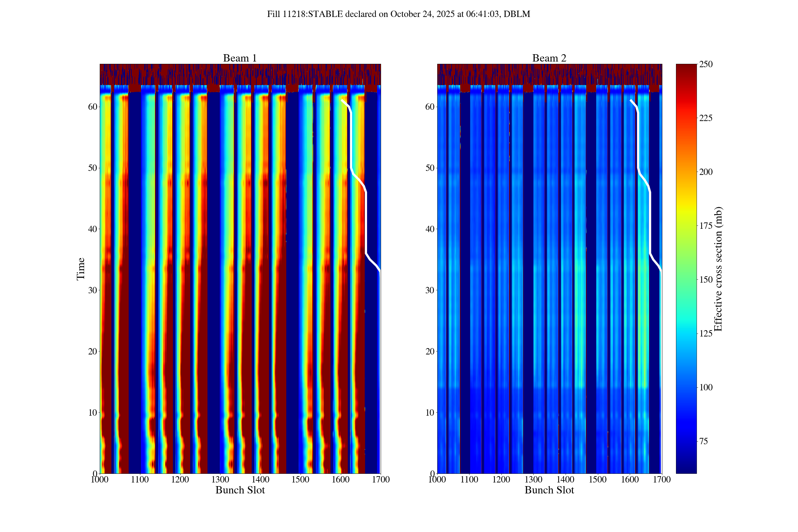This screenshot has height=532, width=798.
Task: Click the 75 tick label on colorbar
Action: tap(703, 442)
